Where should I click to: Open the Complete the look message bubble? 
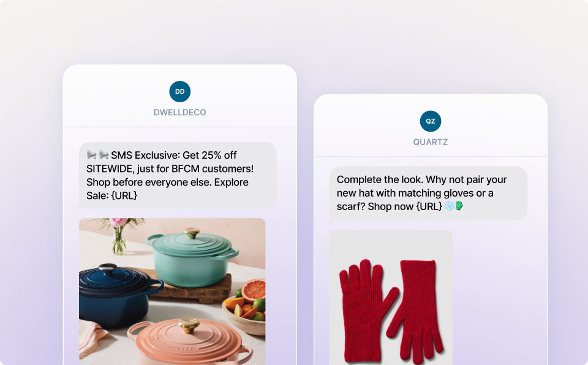coord(428,193)
